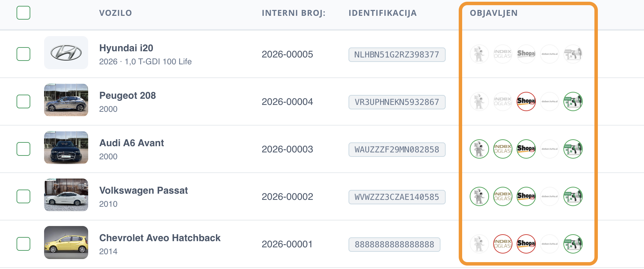
Task: Click the doberavto.si icon in Hyundai i20 row
Action: click(550, 54)
